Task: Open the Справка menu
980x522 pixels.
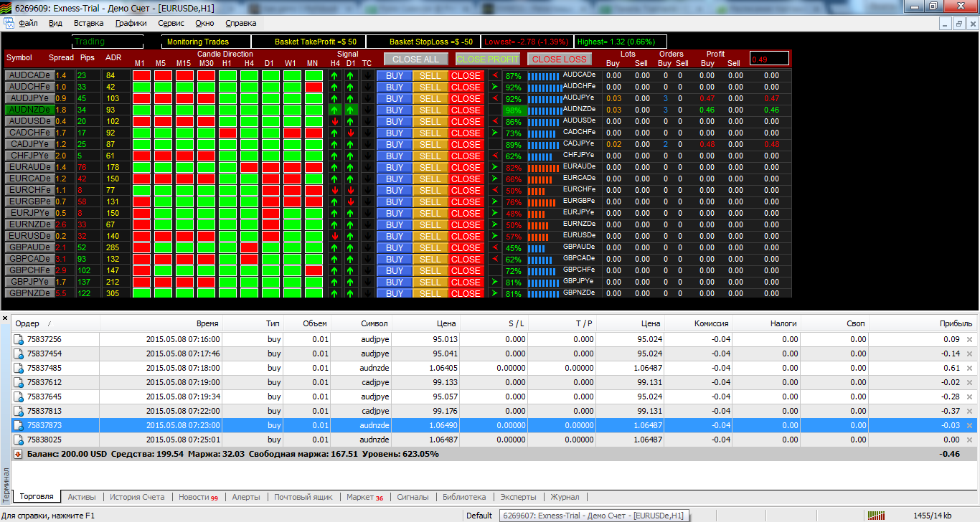Action: pyautogui.click(x=241, y=23)
